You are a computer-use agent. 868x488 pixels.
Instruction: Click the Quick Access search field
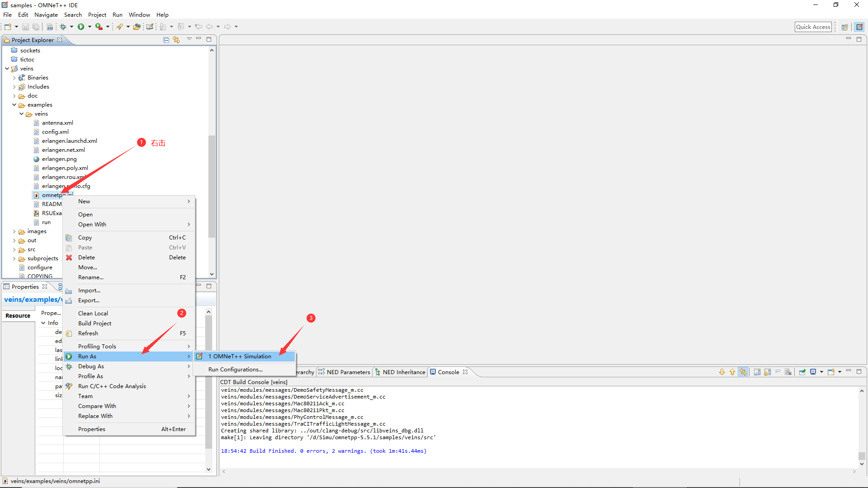click(x=813, y=27)
